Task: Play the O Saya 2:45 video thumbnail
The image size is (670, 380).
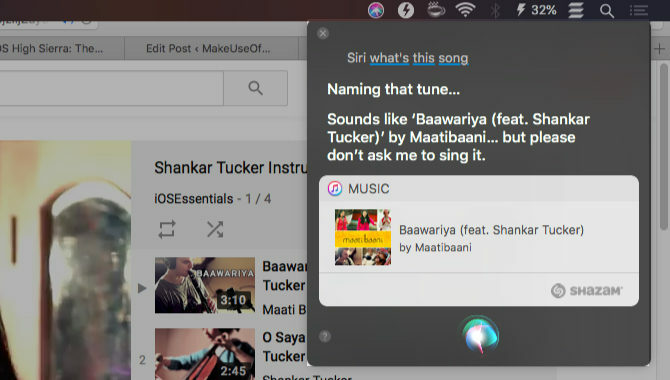Action: [205, 354]
